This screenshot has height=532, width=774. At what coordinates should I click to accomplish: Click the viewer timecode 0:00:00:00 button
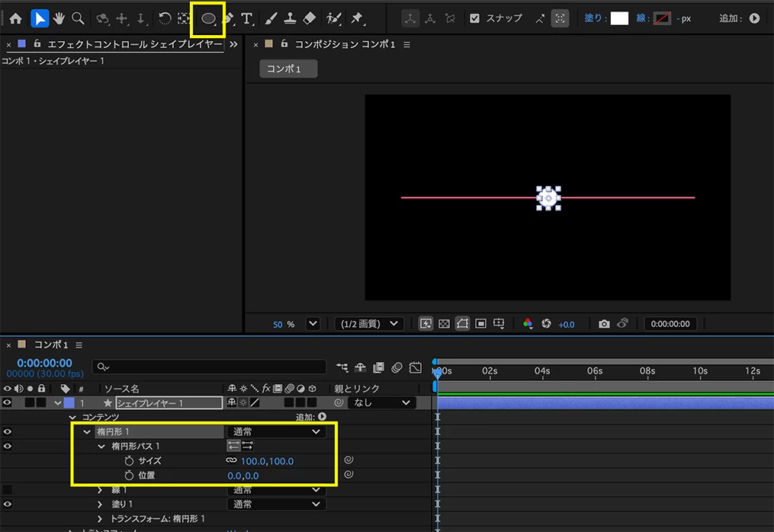(x=670, y=324)
